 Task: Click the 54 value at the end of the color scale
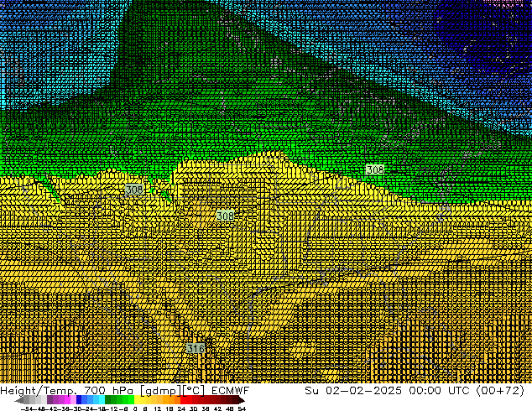242,408
